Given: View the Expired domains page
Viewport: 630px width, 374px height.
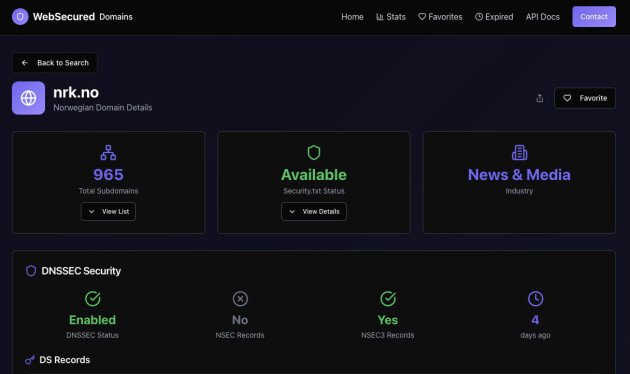Looking at the screenshot, I should tap(494, 17).
